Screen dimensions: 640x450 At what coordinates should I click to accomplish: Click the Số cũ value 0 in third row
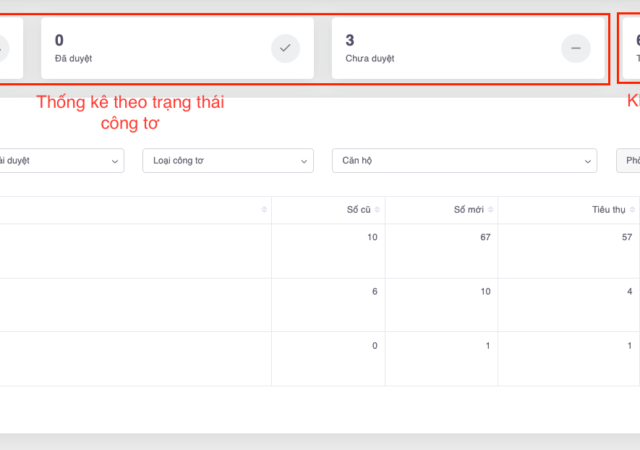[374, 345]
